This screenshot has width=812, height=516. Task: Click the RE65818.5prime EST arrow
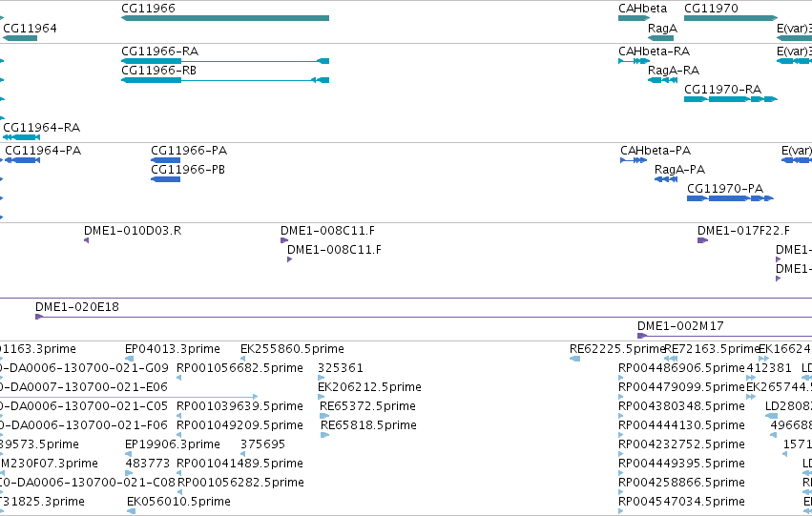pyautogui.click(x=324, y=435)
